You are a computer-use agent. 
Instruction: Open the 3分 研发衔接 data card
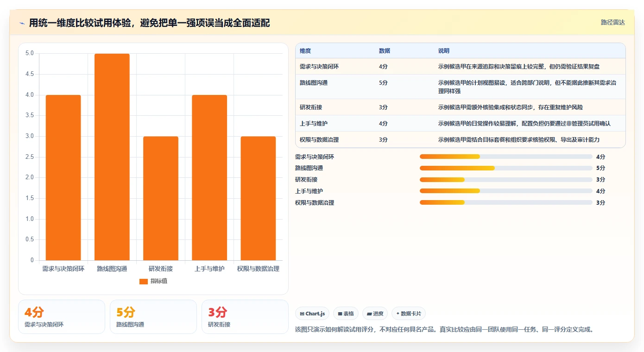click(245, 317)
